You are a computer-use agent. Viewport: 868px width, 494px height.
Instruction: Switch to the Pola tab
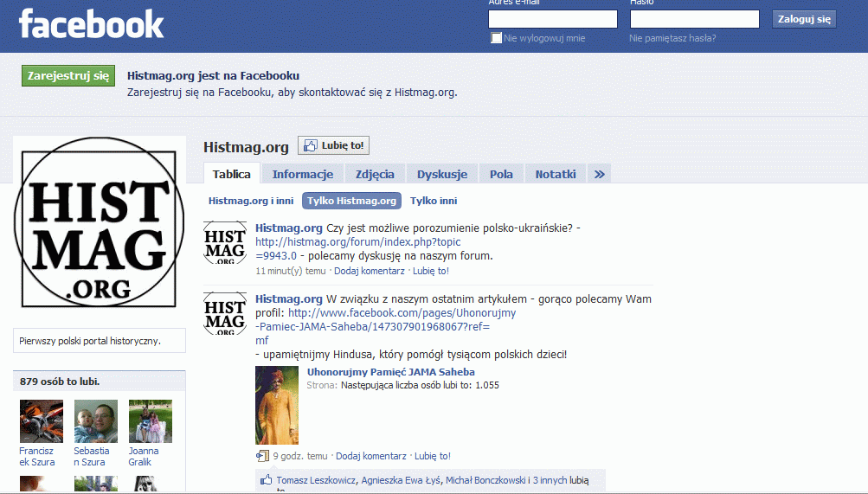(501, 174)
